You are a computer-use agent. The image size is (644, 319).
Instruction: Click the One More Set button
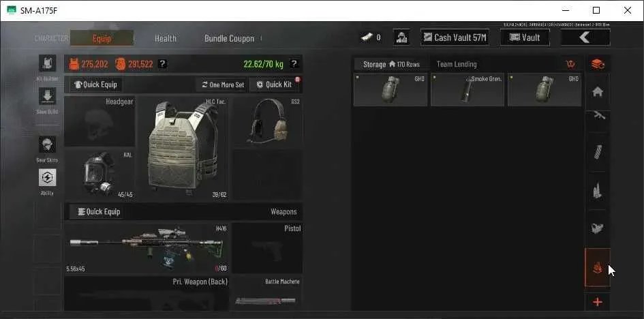click(x=223, y=85)
